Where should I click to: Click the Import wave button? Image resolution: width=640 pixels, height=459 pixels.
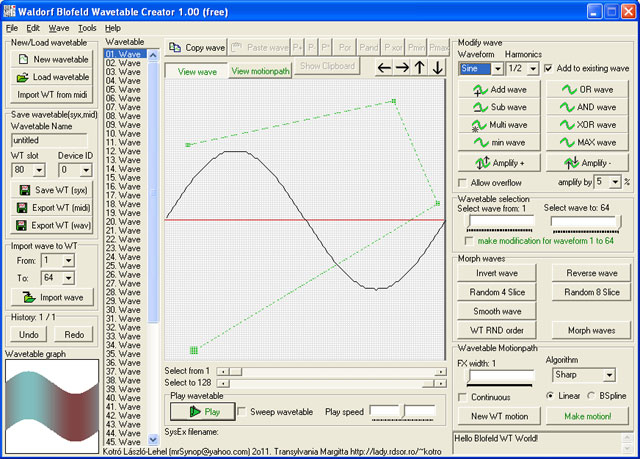click(52, 297)
